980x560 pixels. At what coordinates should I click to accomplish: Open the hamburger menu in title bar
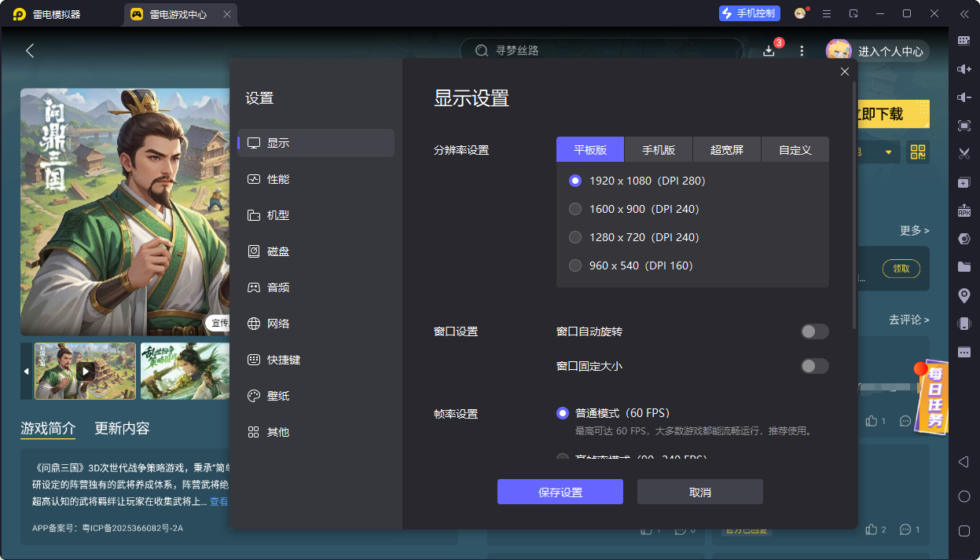pos(827,13)
